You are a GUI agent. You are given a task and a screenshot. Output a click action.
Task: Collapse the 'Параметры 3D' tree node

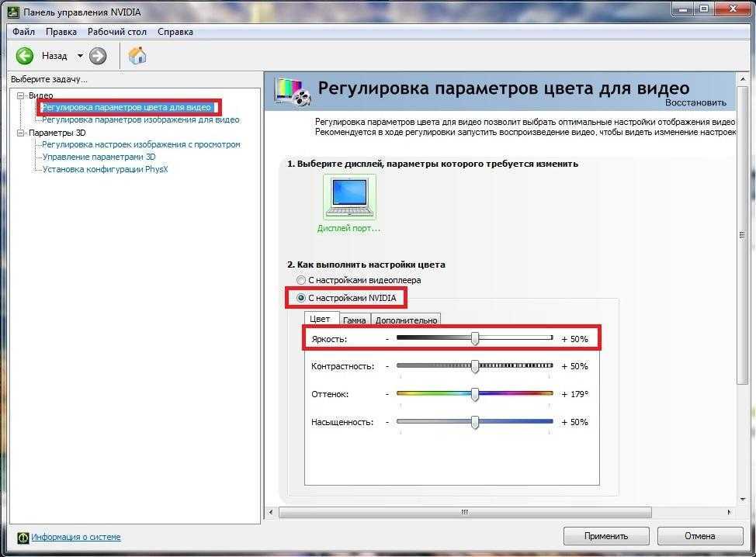coord(21,133)
